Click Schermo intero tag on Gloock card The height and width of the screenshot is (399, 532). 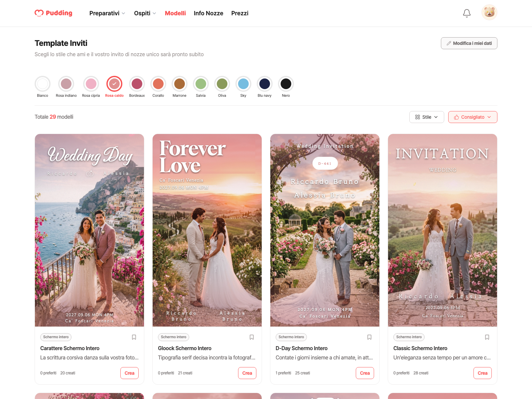tap(174, 337)
